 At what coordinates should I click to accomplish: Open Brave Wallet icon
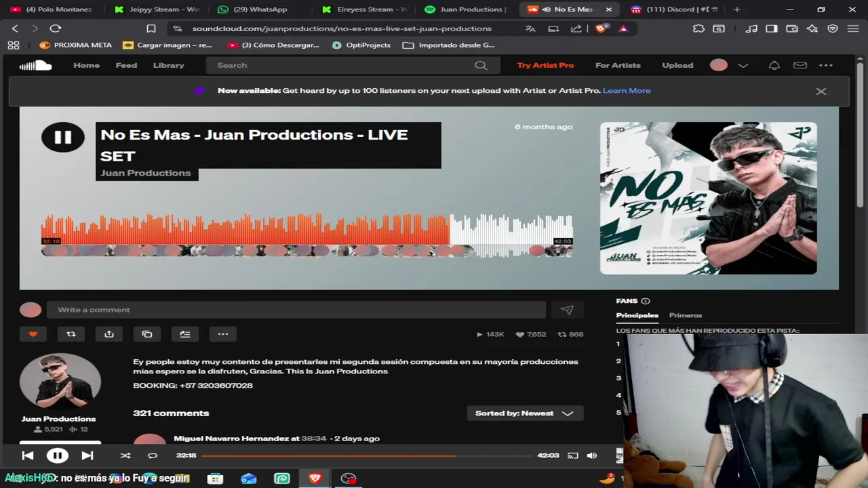tap(791, 28)
